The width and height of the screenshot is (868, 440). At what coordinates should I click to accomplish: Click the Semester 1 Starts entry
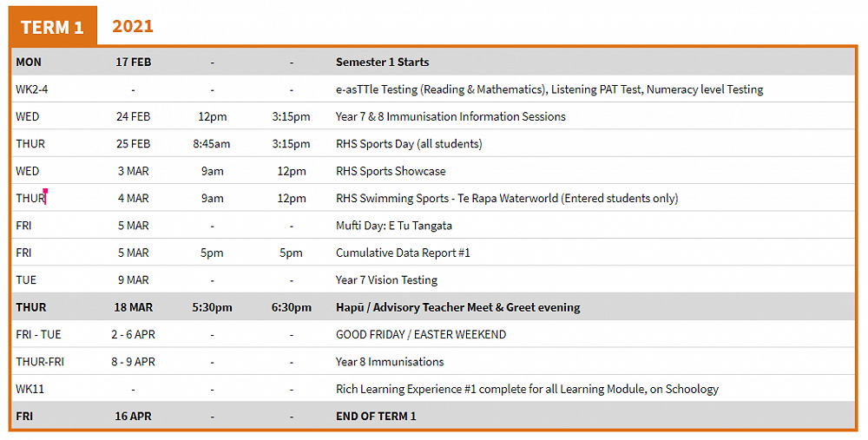coord(382,62)
